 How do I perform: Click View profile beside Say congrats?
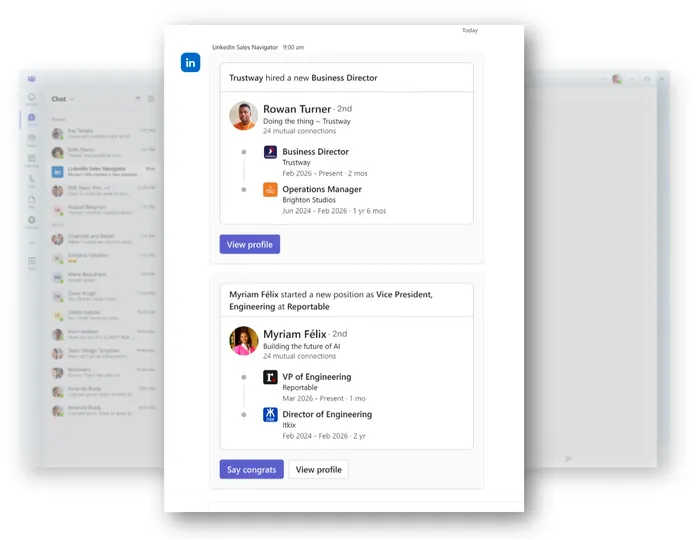pyautogui.click(x=318, y=469)
